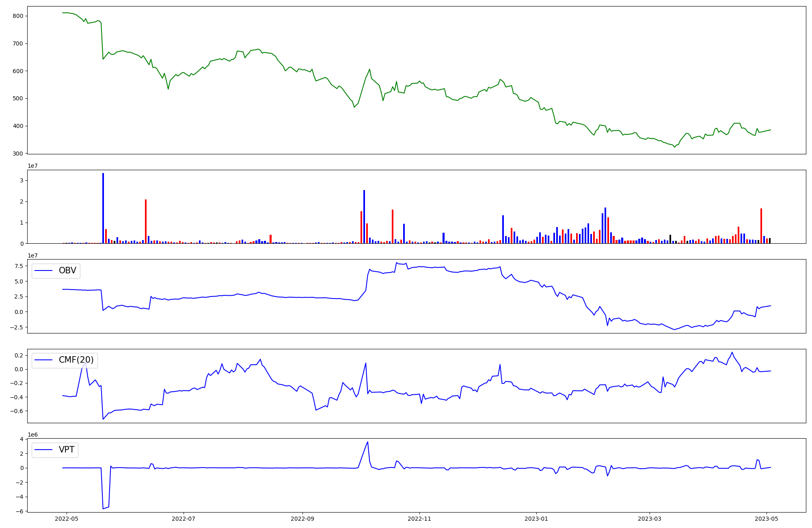Click the 2023-01 x-axis date label

tap(536, 519)
